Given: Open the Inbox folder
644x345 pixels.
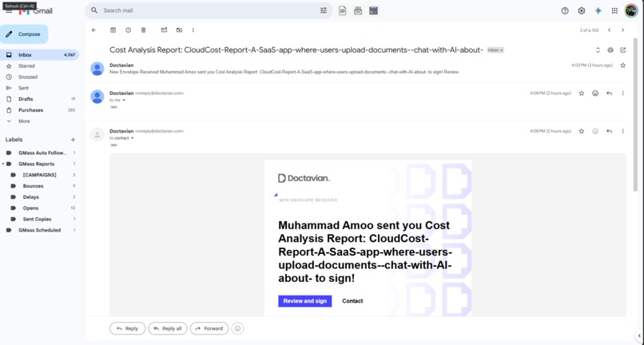Looking at the screenshot, I should [39, 54].
